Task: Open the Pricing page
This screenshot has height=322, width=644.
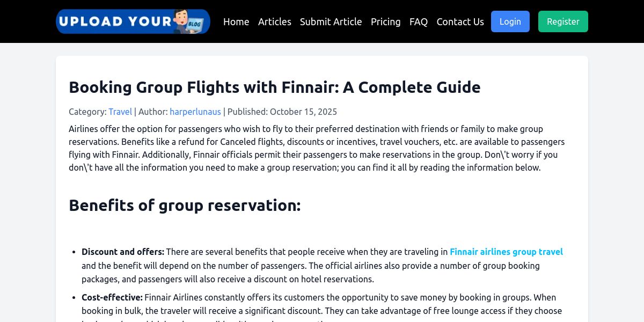Action: coord(385,21)
